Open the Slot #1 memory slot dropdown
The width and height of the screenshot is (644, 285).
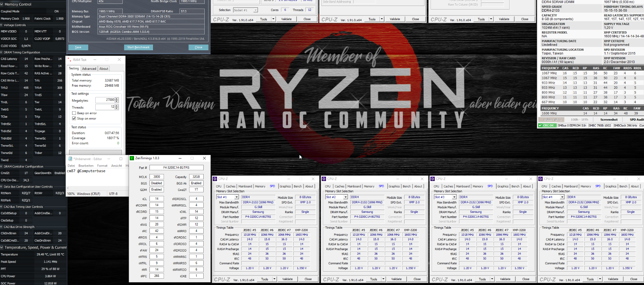click(236, 197)
